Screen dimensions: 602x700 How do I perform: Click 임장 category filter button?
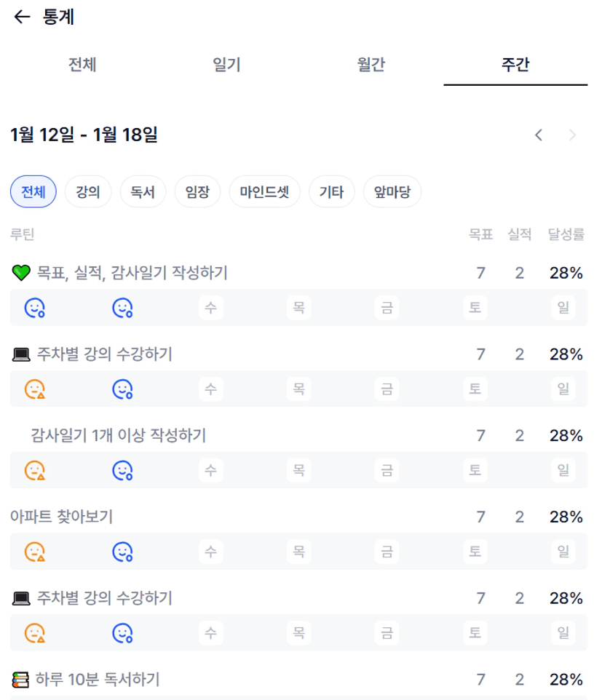pos(197,193)
